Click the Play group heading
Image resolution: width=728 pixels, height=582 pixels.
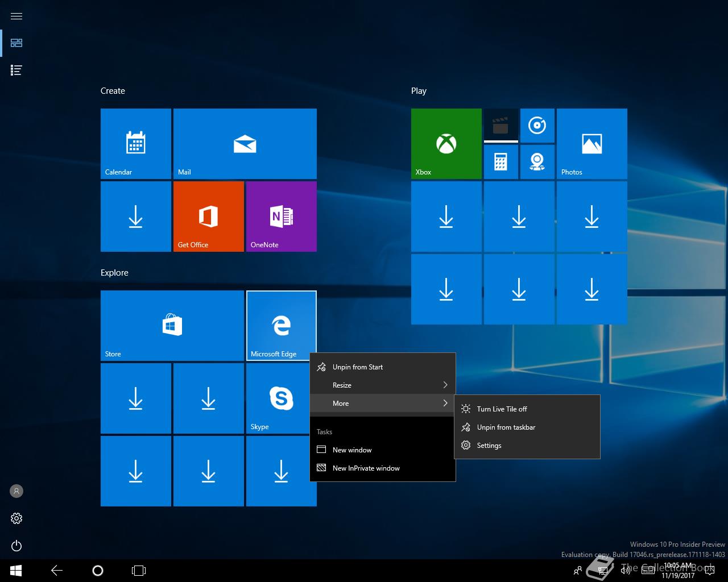(x=419, y=91)
